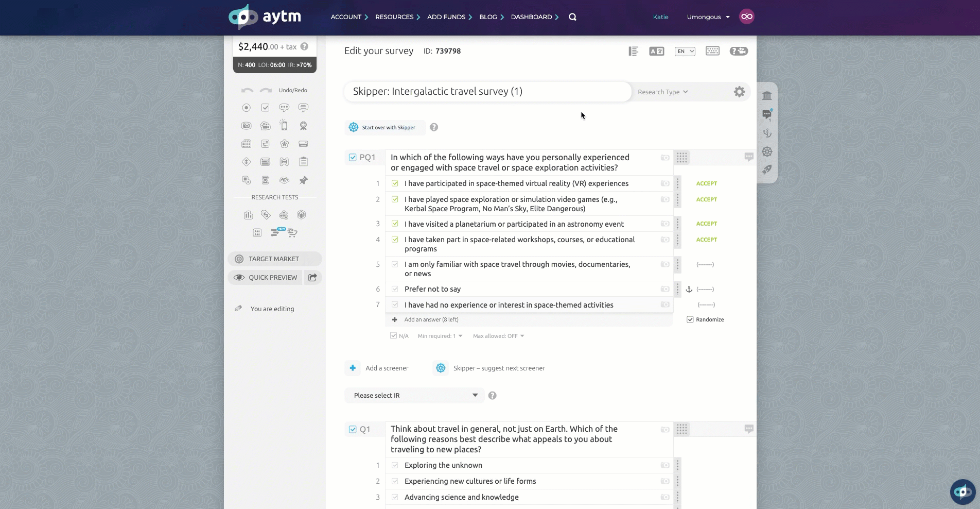Open the Research Type dropdown
The image size is (980, 509).
(662, 92)
